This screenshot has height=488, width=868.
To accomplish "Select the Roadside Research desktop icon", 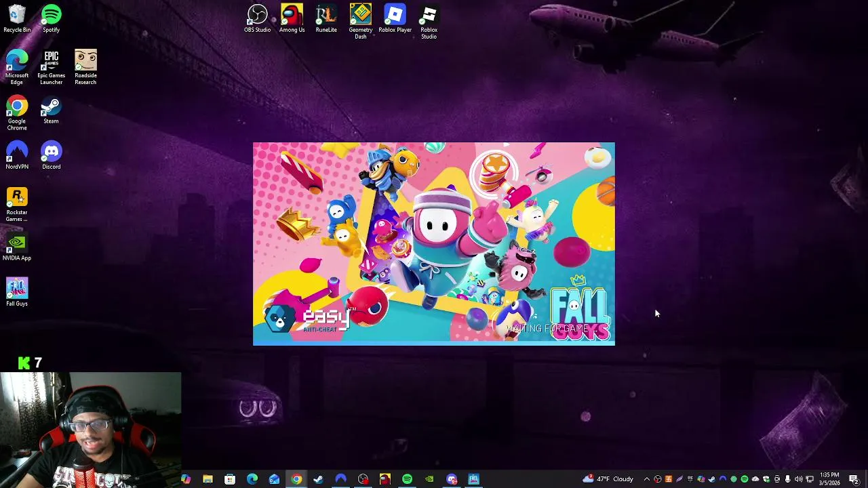I will pos(85,67).
